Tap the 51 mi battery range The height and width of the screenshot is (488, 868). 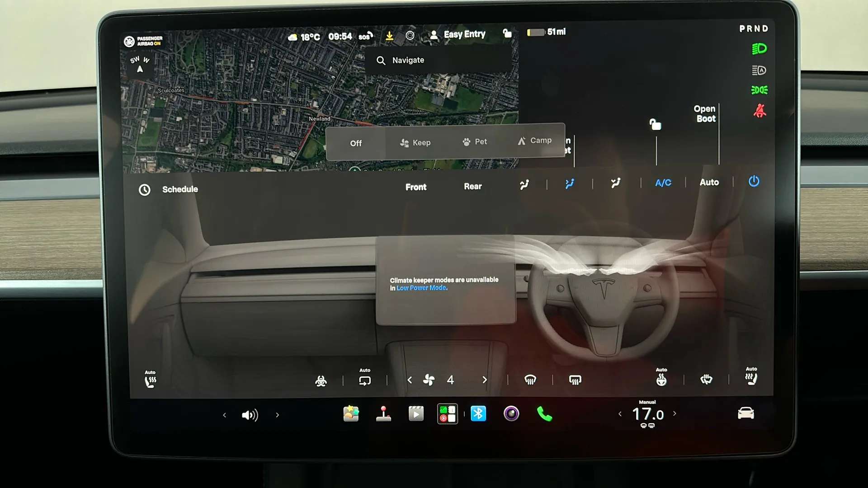pyautogui.click(x=546, y=32)
